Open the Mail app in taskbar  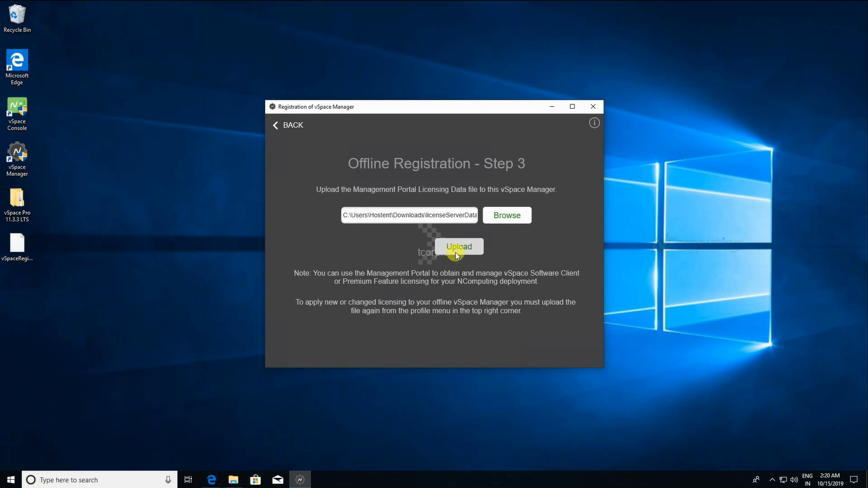point(278,480)
